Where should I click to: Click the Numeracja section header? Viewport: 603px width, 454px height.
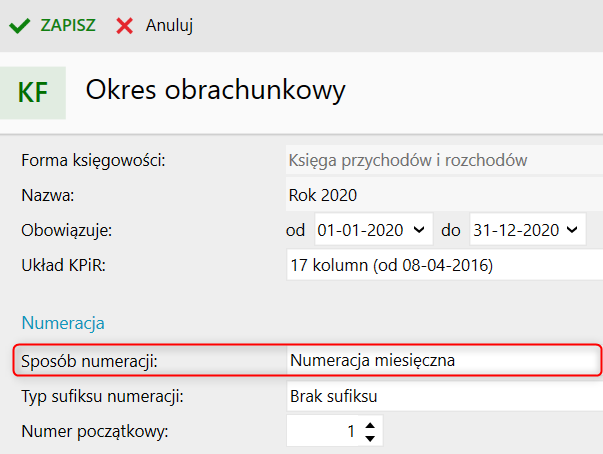tap(63, 323)
